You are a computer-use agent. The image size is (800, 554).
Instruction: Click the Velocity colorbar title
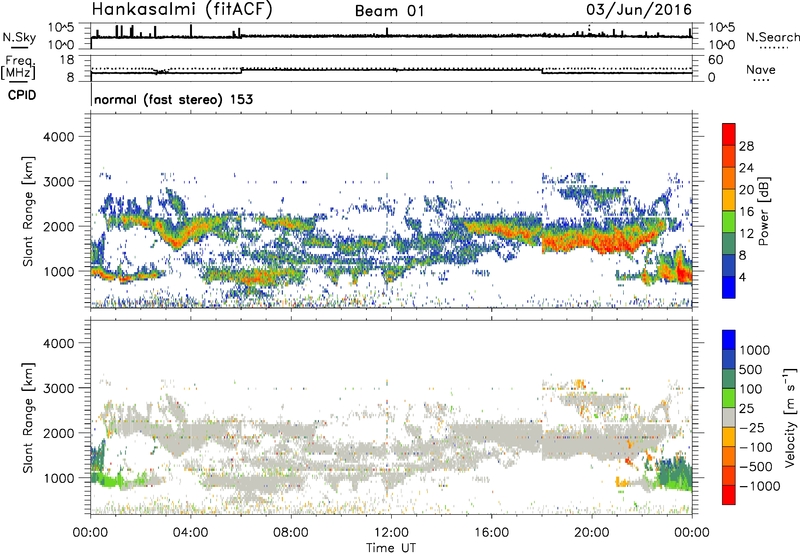pyautogui.click(x=790, y=417)
